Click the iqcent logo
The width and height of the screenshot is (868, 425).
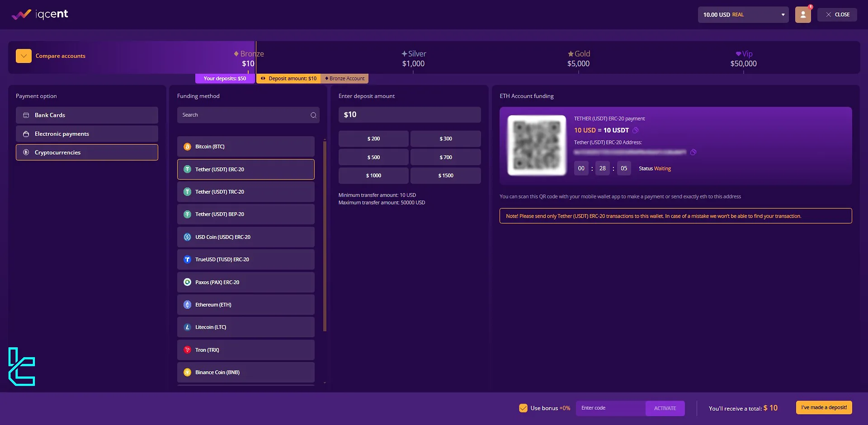tap(40, 14)
